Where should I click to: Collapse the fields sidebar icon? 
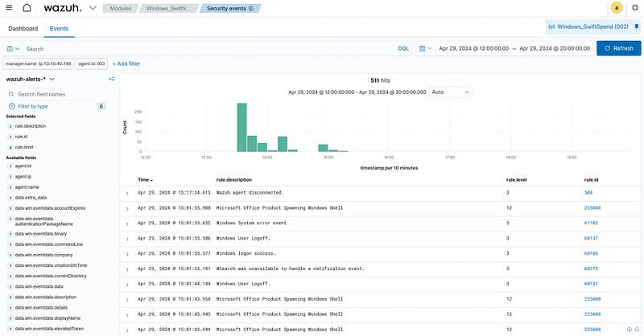point(112,79)
